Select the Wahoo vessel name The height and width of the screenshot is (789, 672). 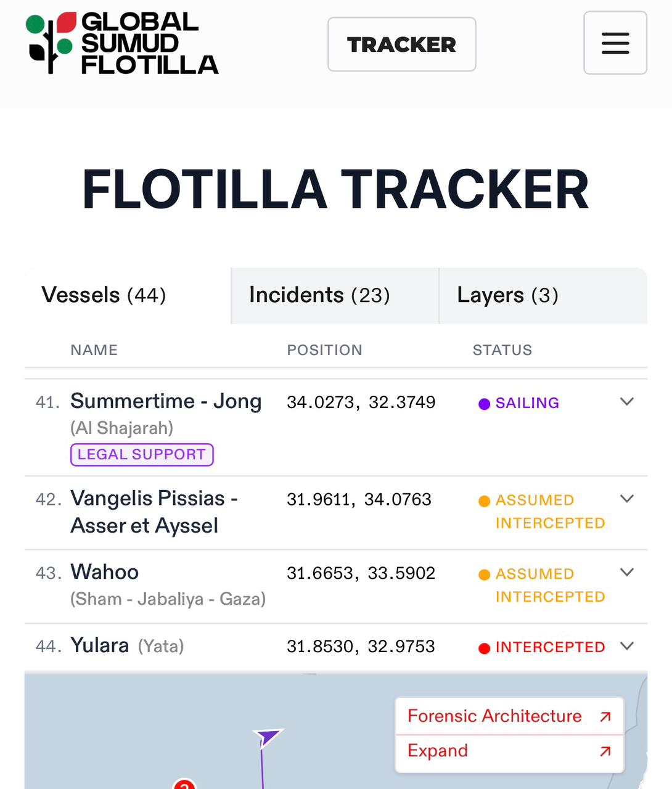(105, 572)
